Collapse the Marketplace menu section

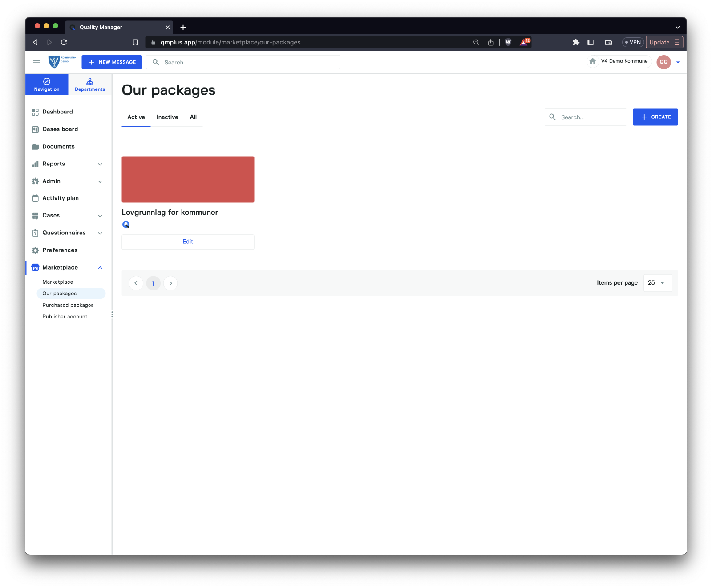[100, 268]
